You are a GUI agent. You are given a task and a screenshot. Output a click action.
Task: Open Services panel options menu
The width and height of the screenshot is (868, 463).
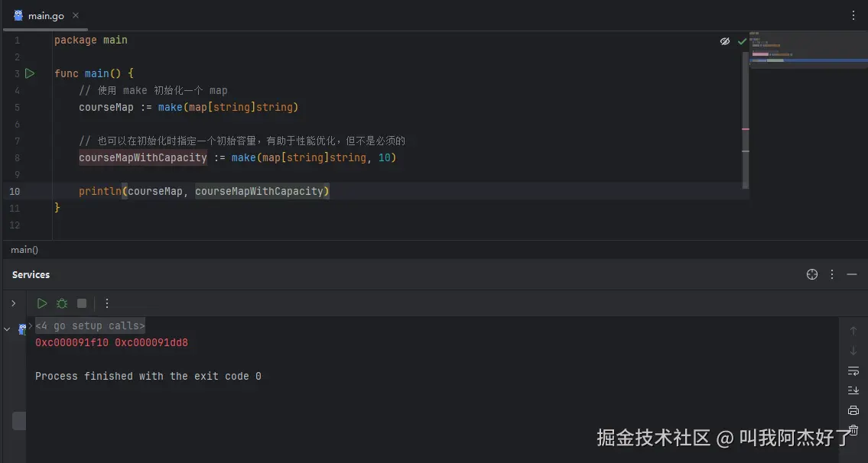(832, 274)
